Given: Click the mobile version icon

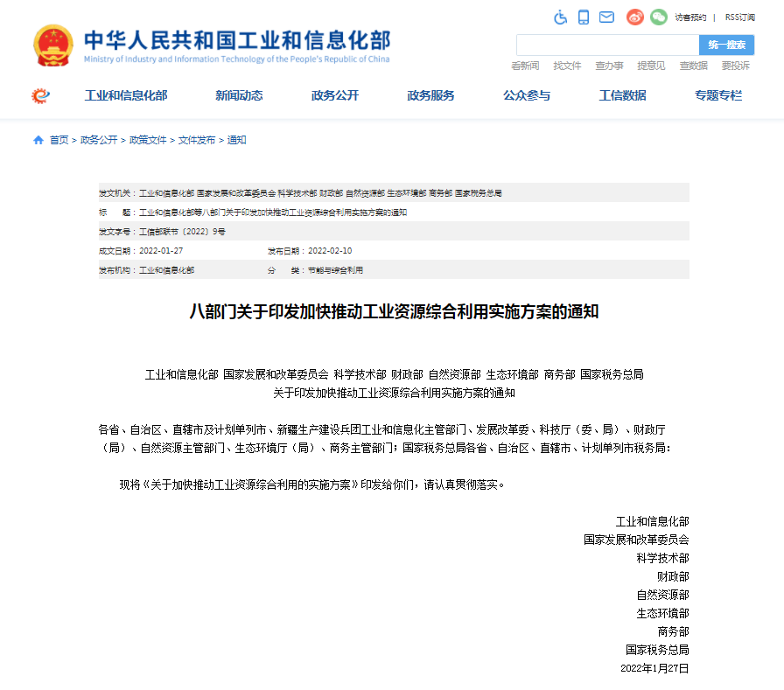Looking at the screenshot, I should point(584,17).
